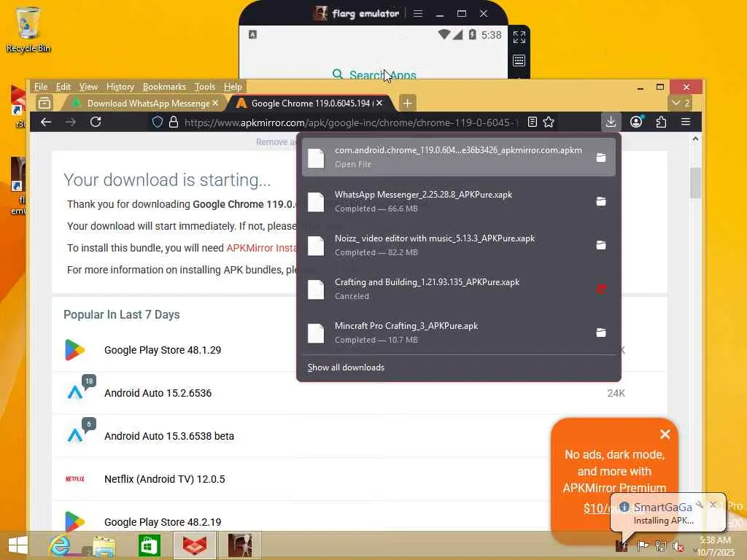This screenshot has width=747, height=560.
Task: Toggle fullscreen in flarg emulator sidebar
Action: 519,37
